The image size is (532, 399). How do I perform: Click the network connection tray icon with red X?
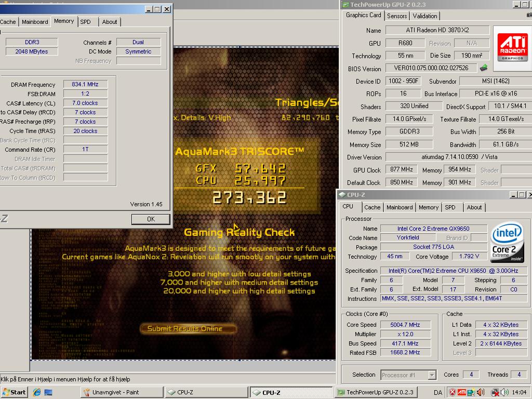pos(495,393)
